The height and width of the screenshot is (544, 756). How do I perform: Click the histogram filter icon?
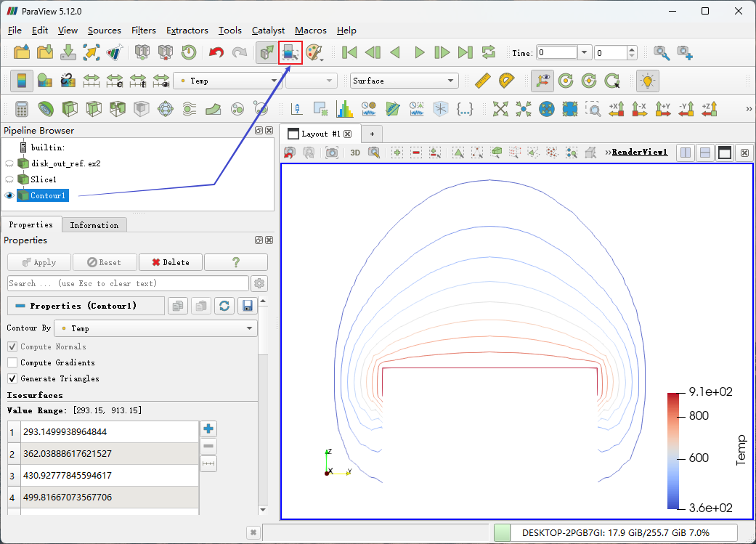pyautogui.click(x=344, y=109)
